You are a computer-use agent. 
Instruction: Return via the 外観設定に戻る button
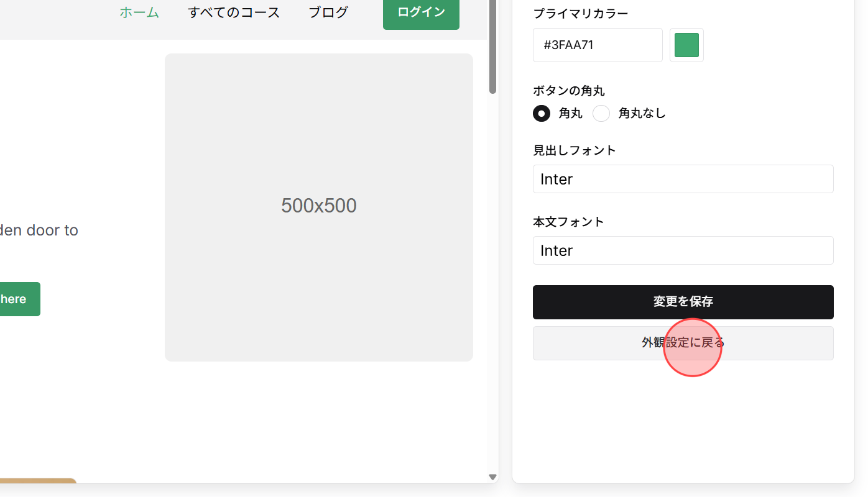(682, 343)
